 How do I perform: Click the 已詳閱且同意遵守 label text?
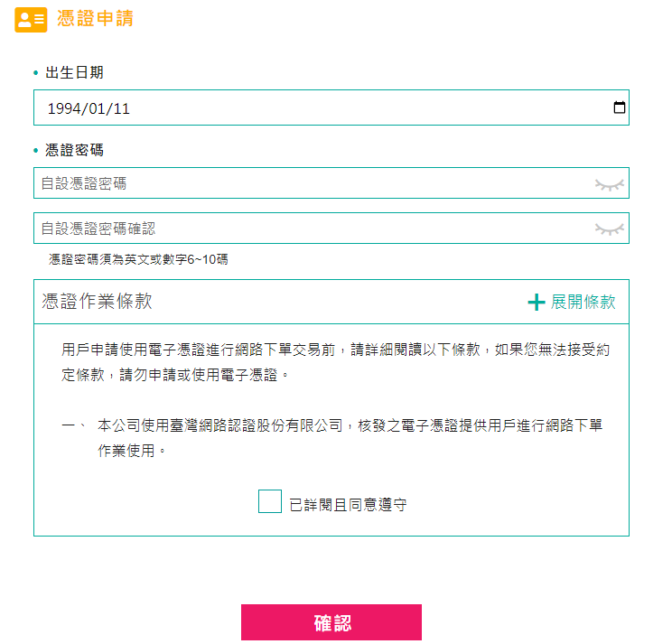click(x=348, y=505)
